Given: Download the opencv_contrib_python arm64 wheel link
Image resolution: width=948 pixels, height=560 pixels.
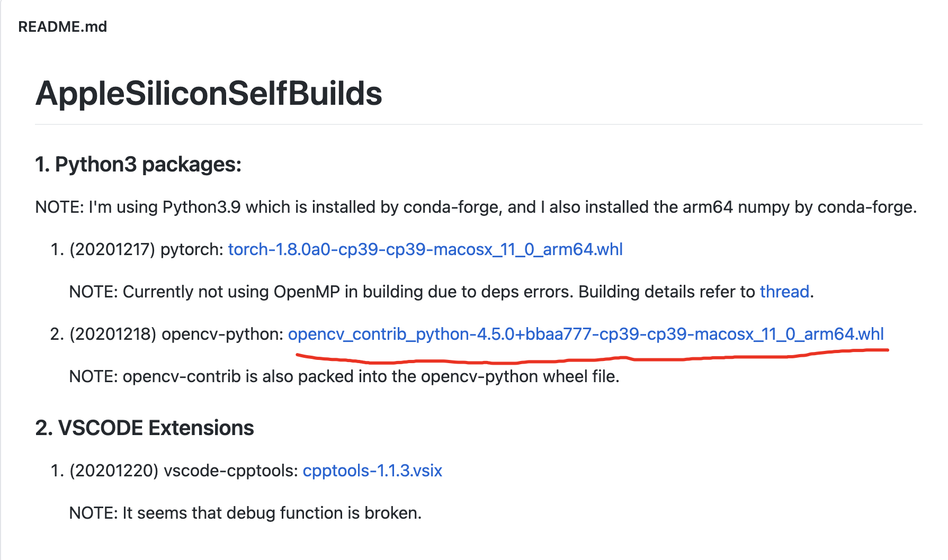Looking at the screenshot, I should [585, 334].
